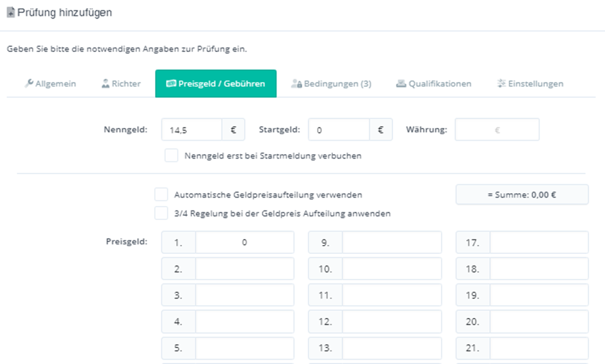605x364 pixels.
Task: Click the euro symbol next to Startgeld
Action: (x=381, y=130)
